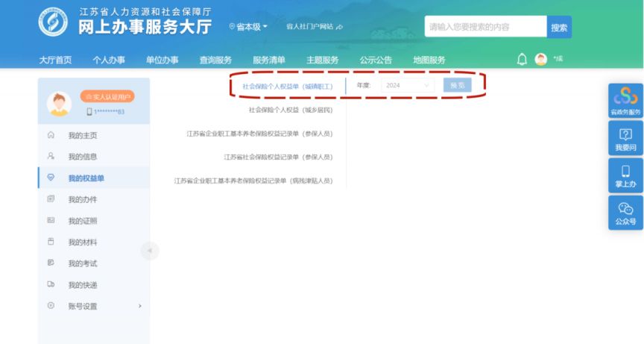Open 掌上办 mobile widget
The width and height of the screenshot is (644, 344).
coord(625,175)
